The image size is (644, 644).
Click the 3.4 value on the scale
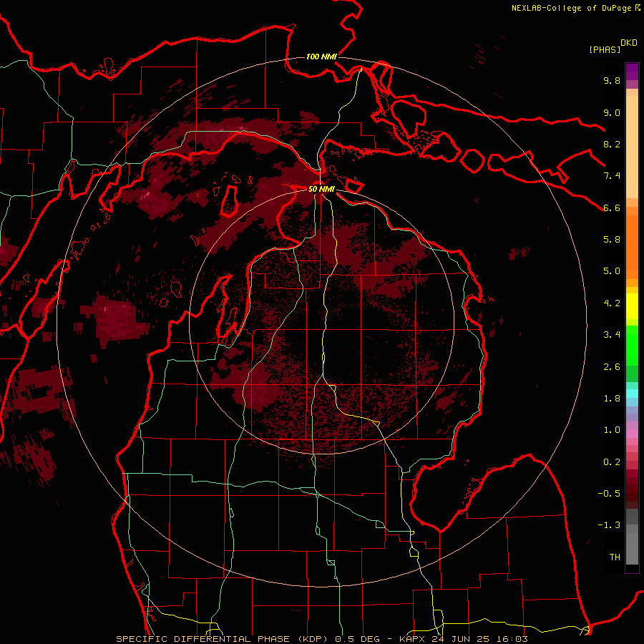tap(612, 335)
